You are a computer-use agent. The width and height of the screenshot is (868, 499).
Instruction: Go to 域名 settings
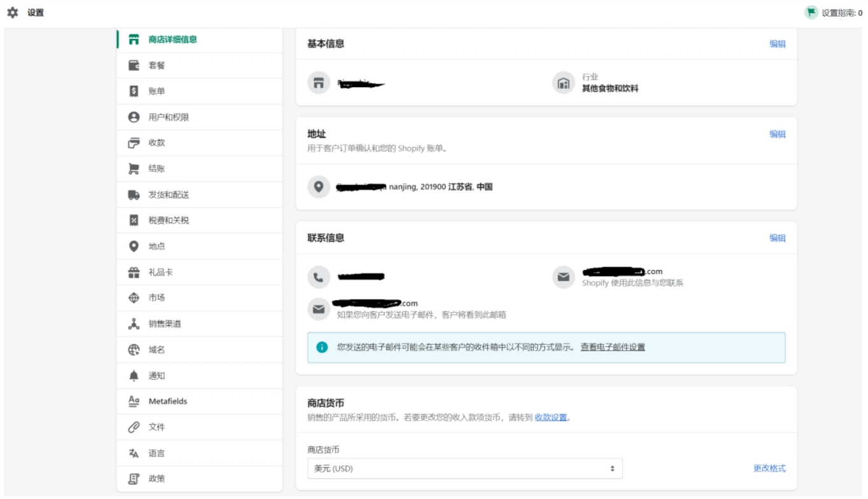tap(200, 350)
